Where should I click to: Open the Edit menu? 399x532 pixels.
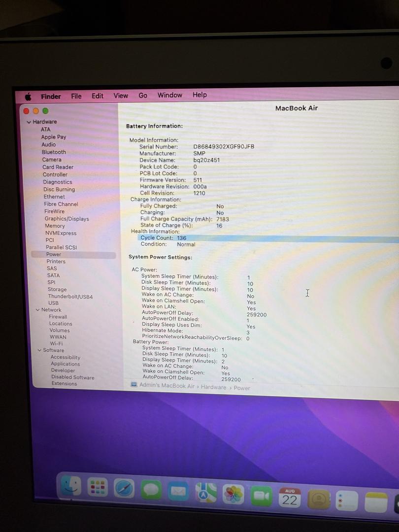point(98,96)
